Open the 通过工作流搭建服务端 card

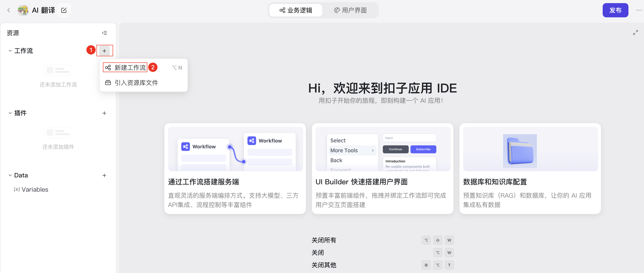(235, 169)
